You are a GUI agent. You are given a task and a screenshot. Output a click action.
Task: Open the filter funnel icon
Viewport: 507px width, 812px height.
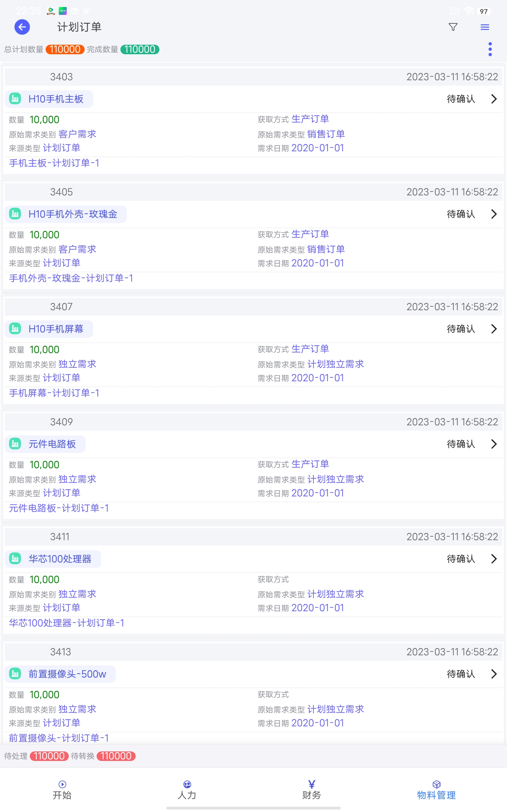[453, 27]
